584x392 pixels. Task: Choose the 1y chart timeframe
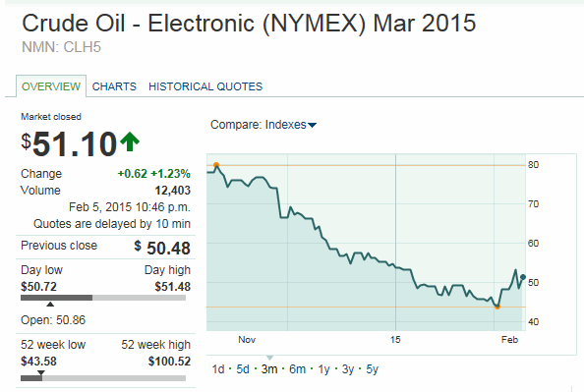323,369
